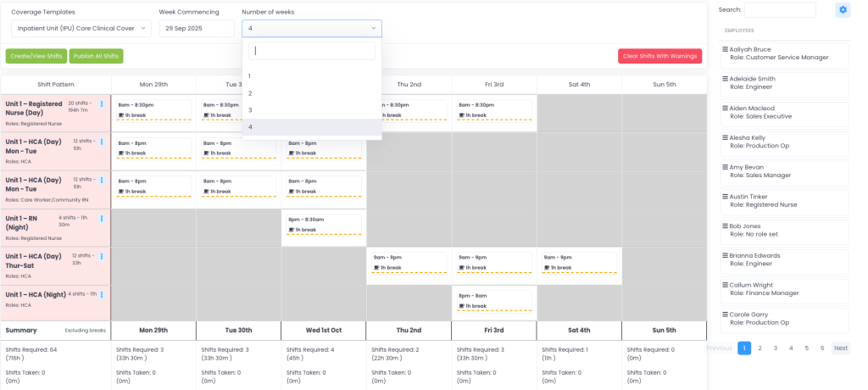This screenshot has width=868, height=390.
Task: Click the Create/View Shifts button
Action: click(x=36, y=56)
